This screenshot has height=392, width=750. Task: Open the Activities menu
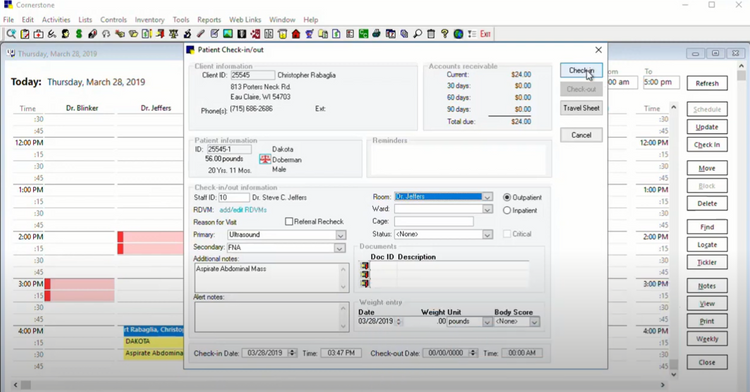[x=56, y=20]
